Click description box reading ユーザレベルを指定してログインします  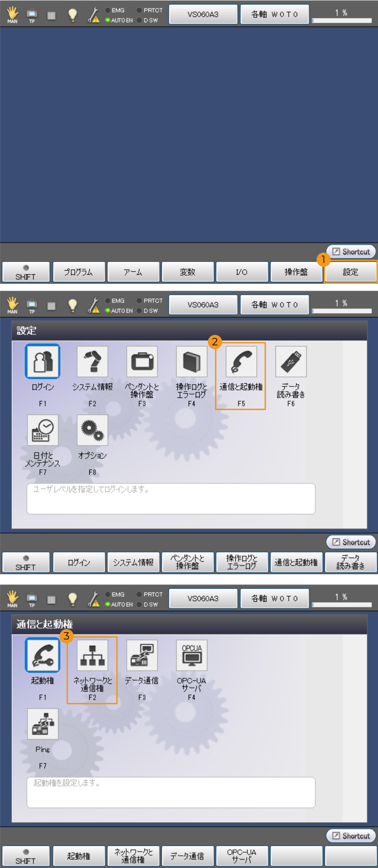click(171, 499)
